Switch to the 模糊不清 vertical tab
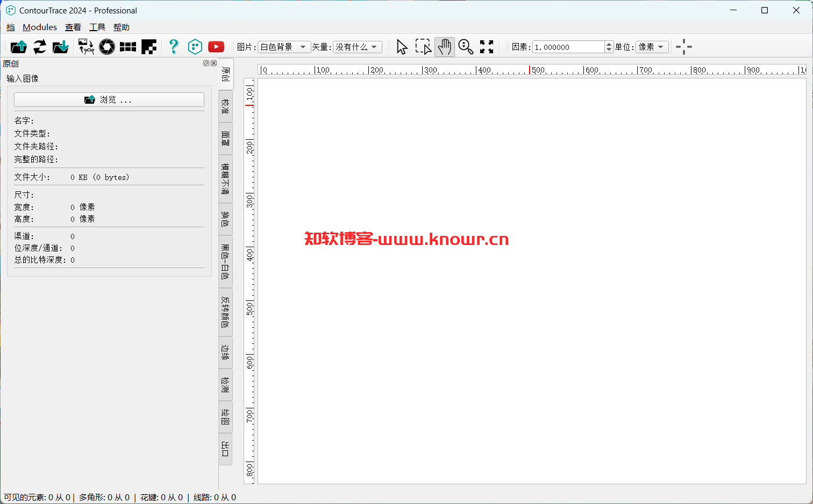This screenshot has width=813, height=504. 225,179
